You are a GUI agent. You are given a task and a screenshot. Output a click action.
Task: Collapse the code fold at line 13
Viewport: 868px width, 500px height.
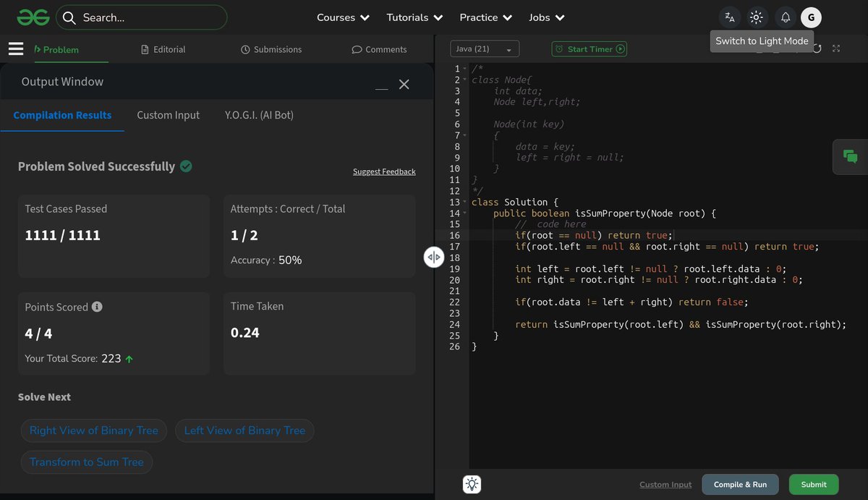465,202
